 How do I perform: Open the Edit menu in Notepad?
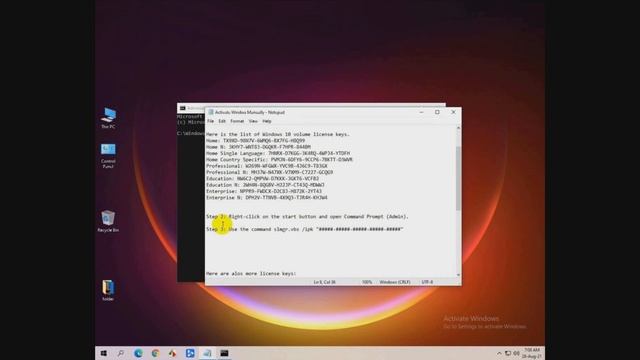point(222,121)
